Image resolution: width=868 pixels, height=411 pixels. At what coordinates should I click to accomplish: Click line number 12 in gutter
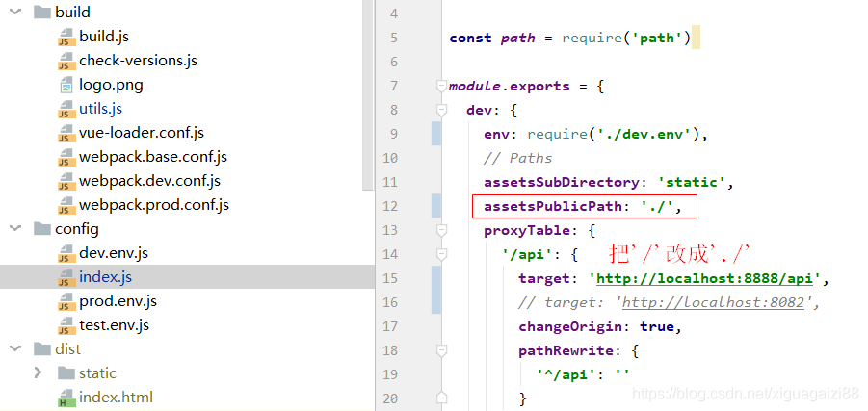pyautogui.click(x=390, y=206)
